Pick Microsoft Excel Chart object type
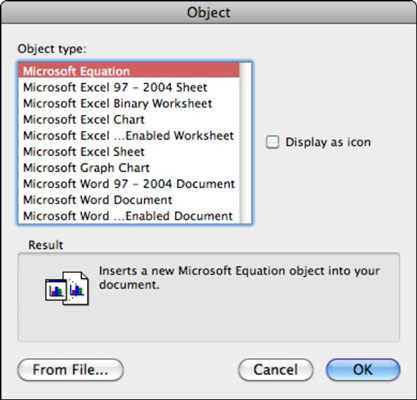 [x=129, y=119]
